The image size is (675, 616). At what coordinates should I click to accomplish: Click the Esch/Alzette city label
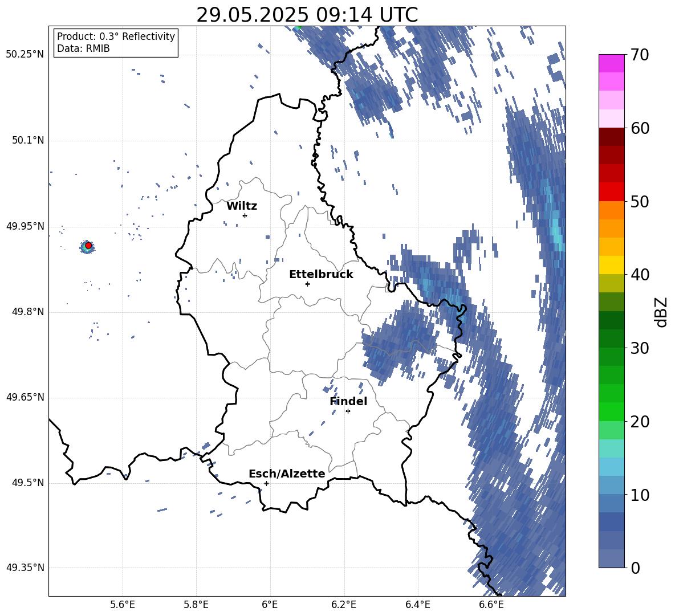[x=287, y=474]
